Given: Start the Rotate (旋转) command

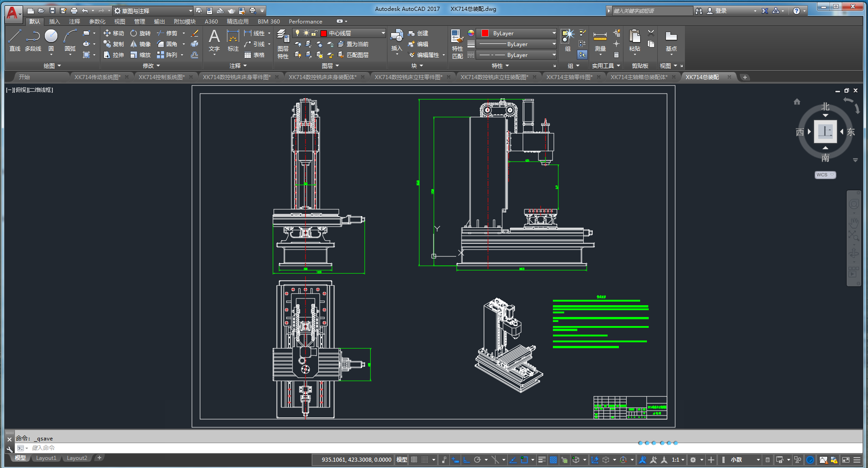Looking at the screenshot, I should point(140,33).
